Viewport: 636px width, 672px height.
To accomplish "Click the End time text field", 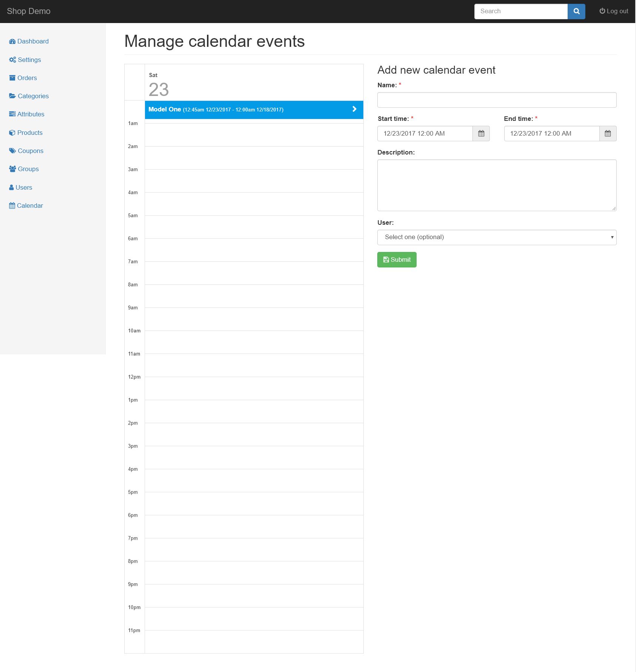I will pyautogui.click(x=552, y=133).
